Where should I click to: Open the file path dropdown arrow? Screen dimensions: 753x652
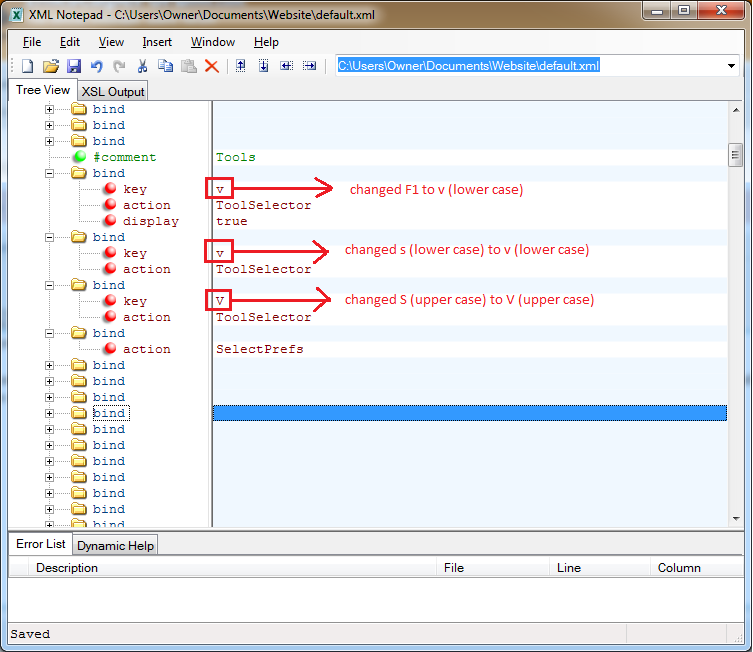pos(731,66)
